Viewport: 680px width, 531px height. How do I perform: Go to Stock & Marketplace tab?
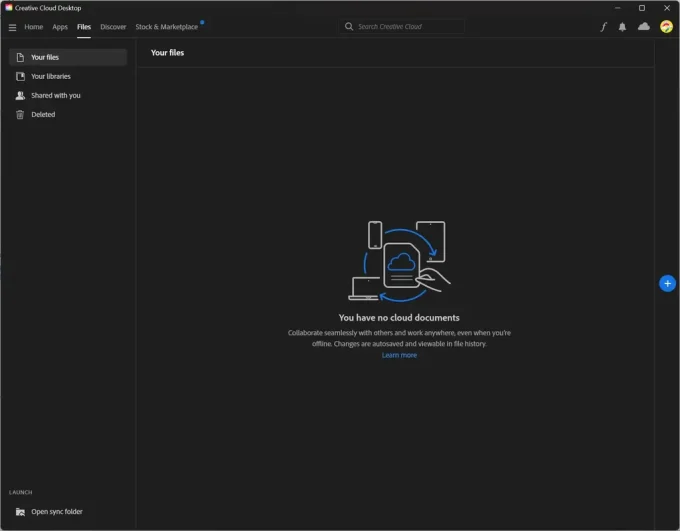(x=166, y=27)
